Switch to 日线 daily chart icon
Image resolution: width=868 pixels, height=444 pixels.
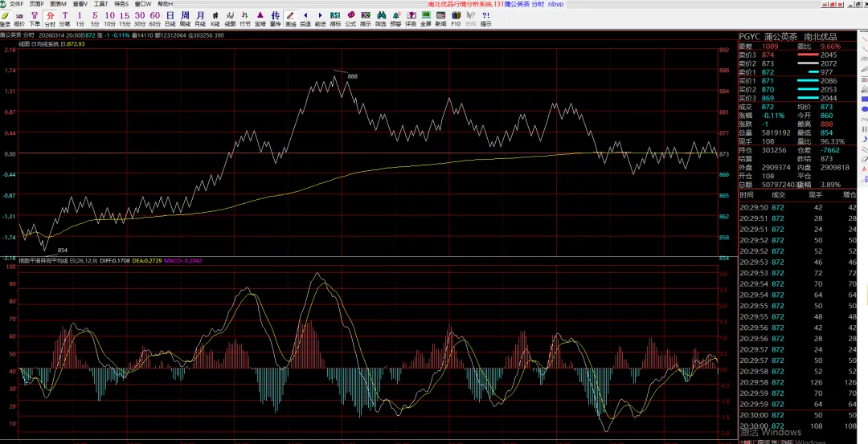[170, 18]
